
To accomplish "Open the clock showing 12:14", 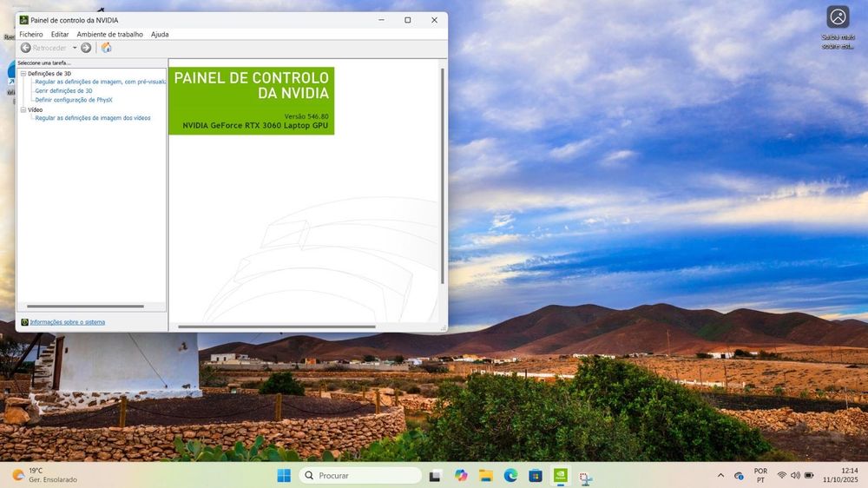I will click(839, 475).
